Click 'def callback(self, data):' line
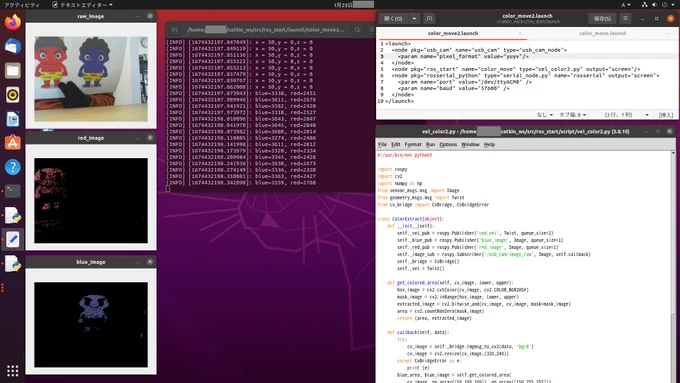Viewport: 680px width, 383px height. [418, 332]
